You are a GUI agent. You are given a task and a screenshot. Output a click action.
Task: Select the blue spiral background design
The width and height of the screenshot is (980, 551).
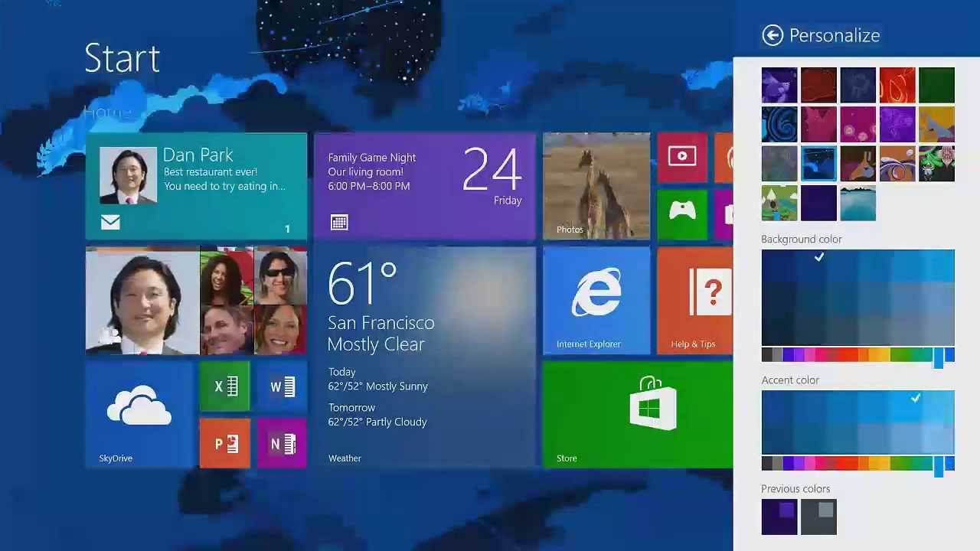pyautogui.click(x=779, y=124)
